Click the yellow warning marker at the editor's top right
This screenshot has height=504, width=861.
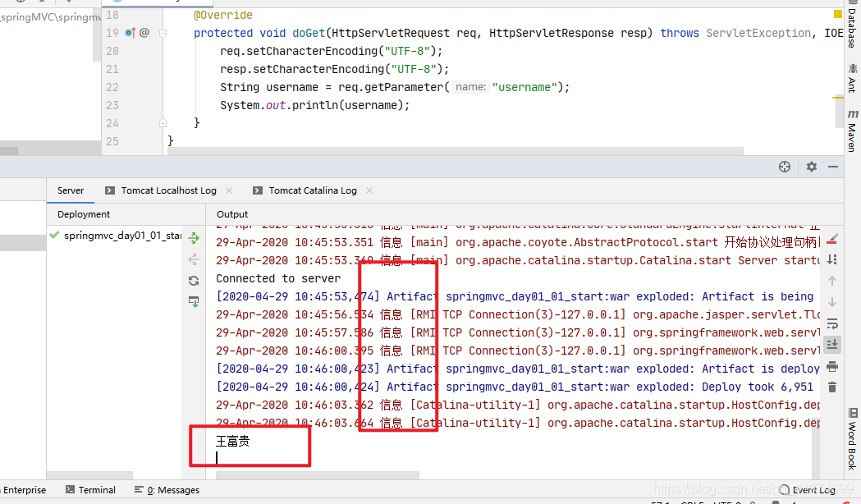pyautogui.click(x=837, y=14)
